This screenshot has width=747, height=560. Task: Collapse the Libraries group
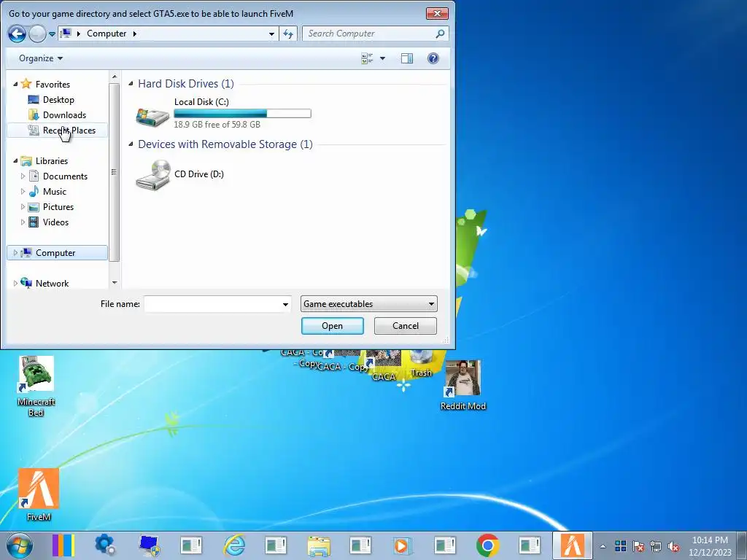coord(15,160)
